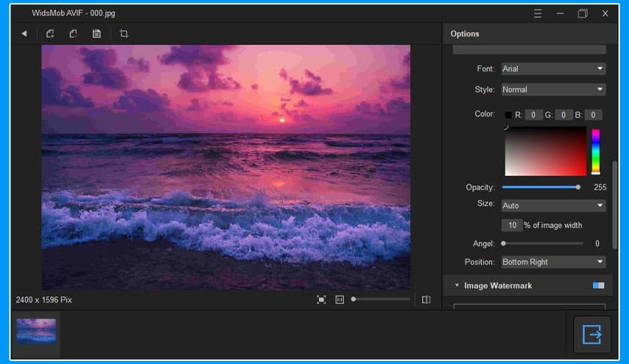Open the hamburger menu icon

pyautogui.click(x=537, y=14)
